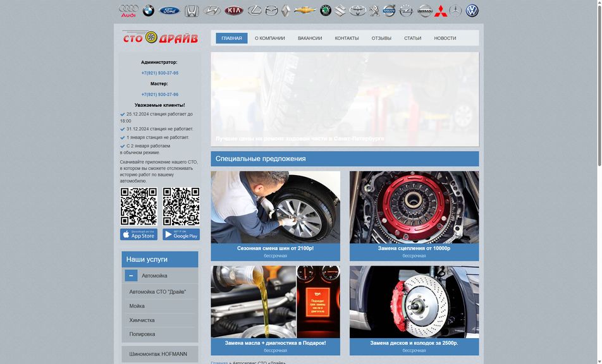Navigate to КОНТАКТЫ page
Image resolution: width=602 pixels, height=364 pixels.
pyautogui.click(x=347, y=38)
